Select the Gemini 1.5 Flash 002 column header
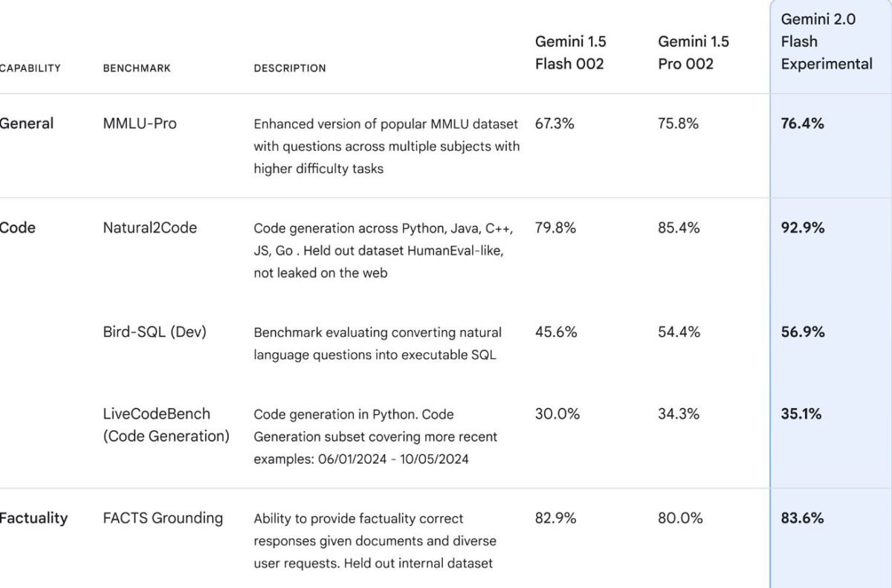 570,53
